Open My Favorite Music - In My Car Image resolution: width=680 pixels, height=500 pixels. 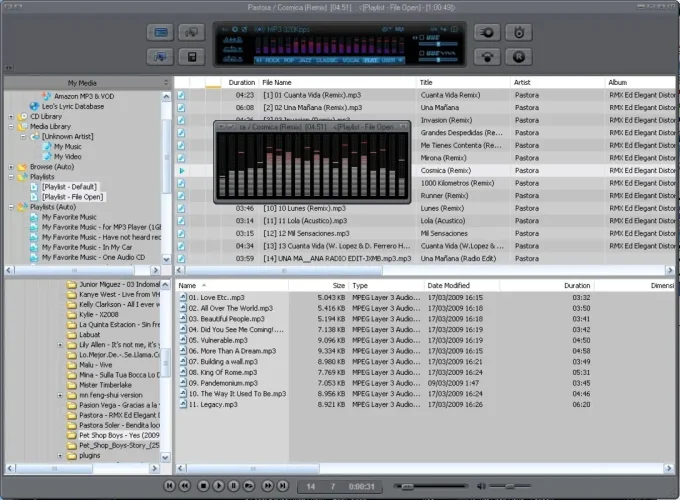pos(85,247)
